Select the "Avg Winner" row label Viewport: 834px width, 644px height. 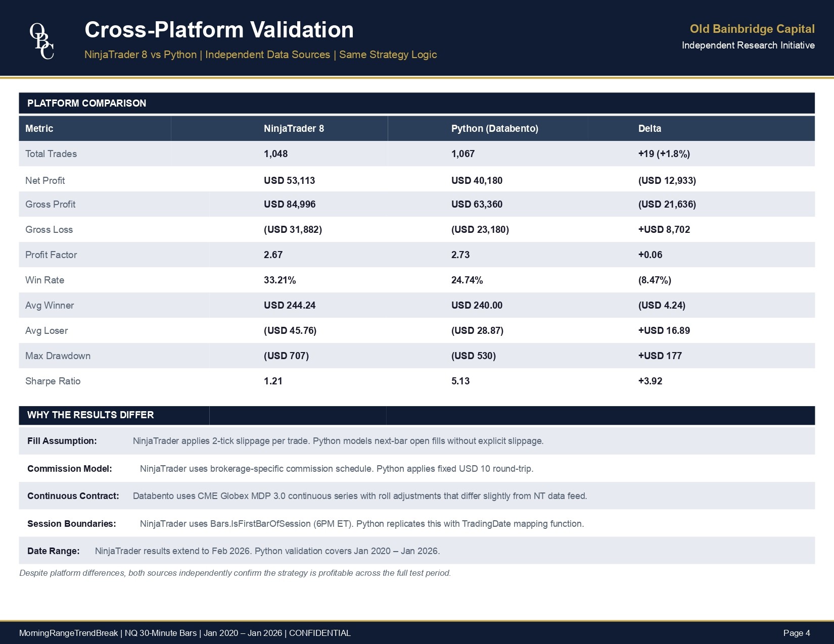point(50,305)
